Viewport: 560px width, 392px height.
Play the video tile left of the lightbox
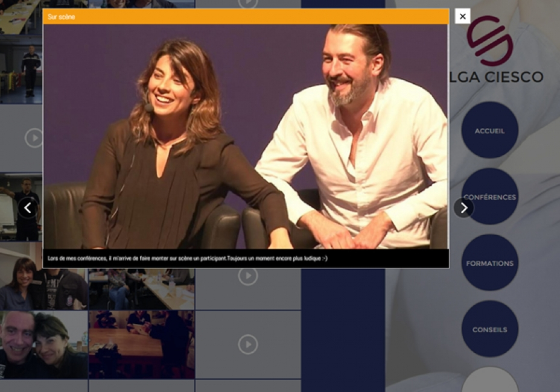coord(34,138)
